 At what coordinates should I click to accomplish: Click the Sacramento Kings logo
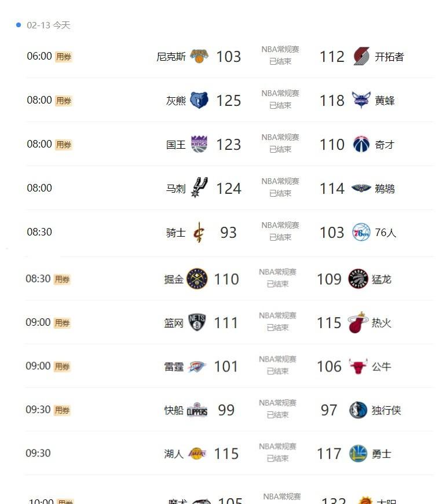[x=199, y=144]
